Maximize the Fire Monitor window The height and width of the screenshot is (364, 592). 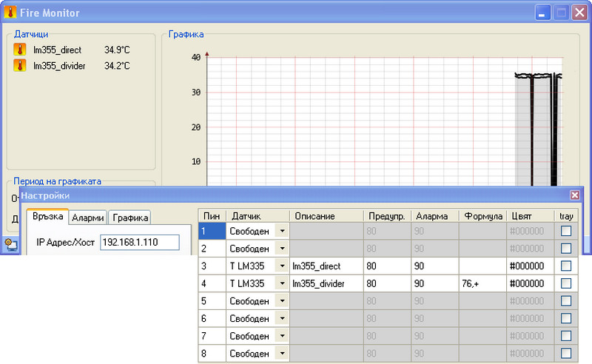[x=562, y=13]
